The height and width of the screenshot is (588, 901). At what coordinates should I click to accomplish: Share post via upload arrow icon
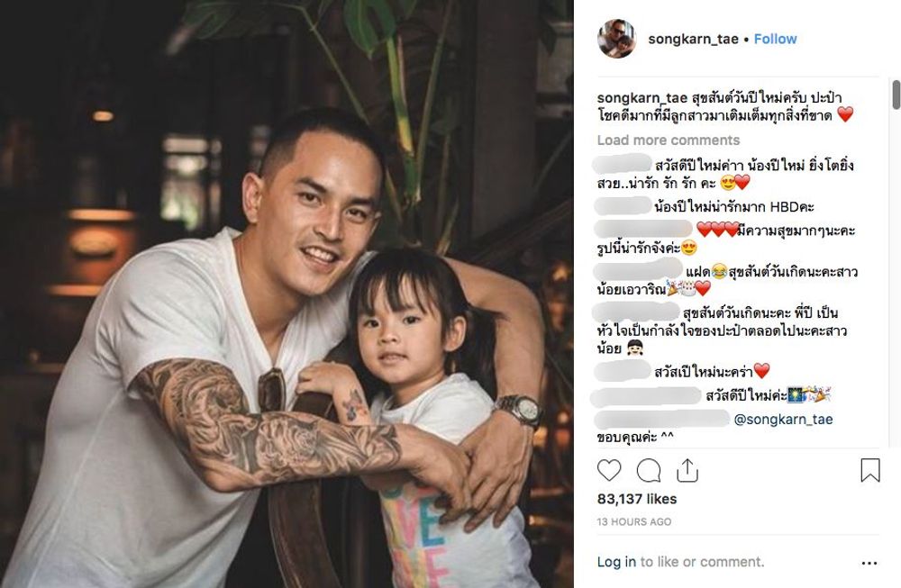tap(687, 470)
